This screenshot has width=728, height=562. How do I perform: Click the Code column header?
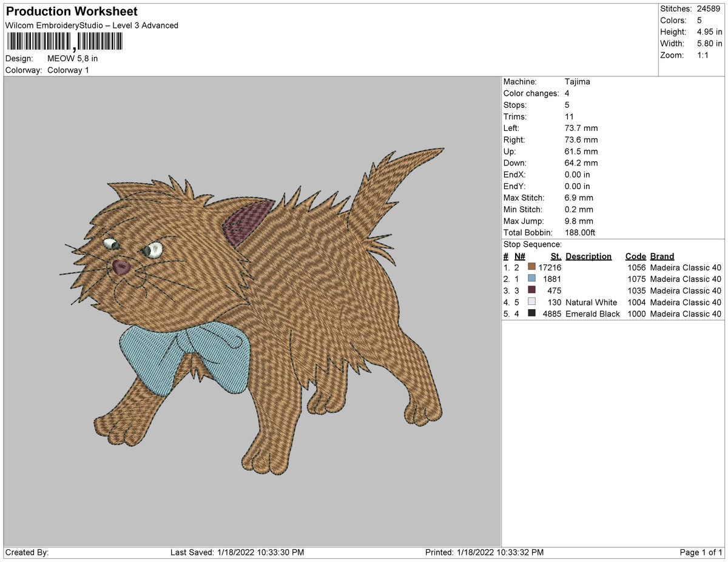(635, 256)
